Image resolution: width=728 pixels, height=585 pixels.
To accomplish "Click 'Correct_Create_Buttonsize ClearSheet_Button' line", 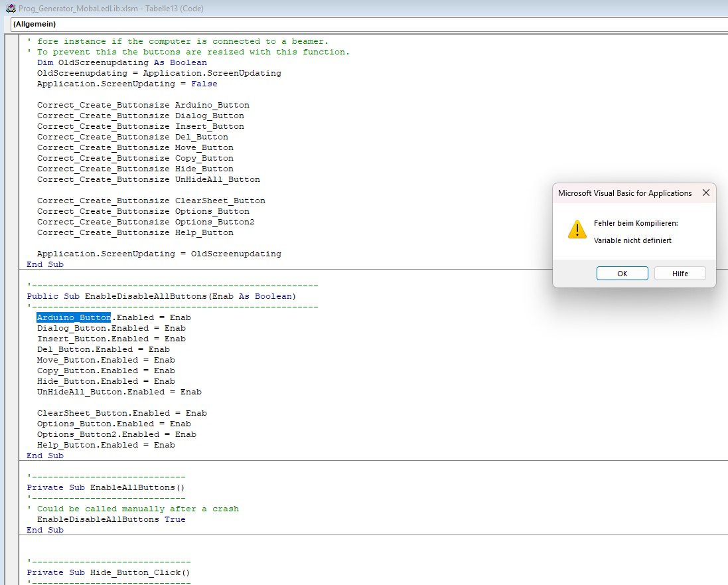I will tap(151, 201).
